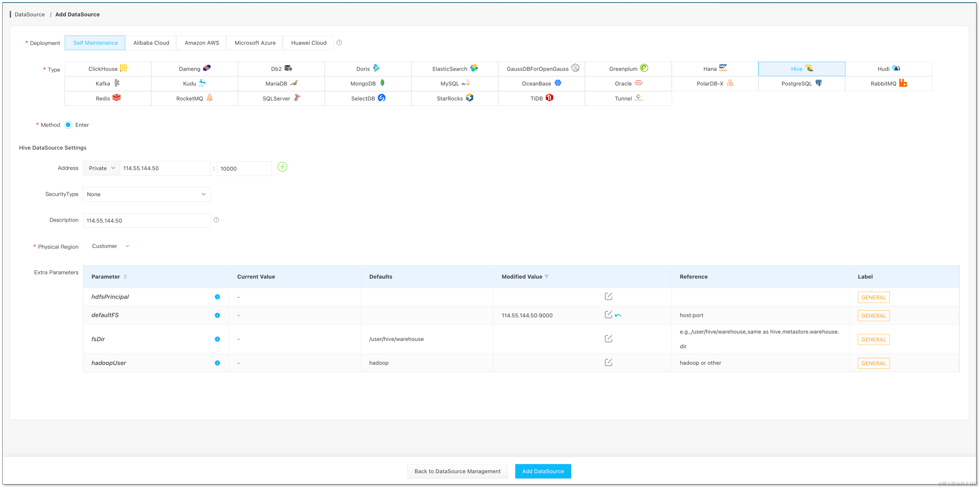Click info icon next to hdfsPrincipal
The width and height of the screenshot is (980, 488).
pyautogui.click(x=217, y=297)
